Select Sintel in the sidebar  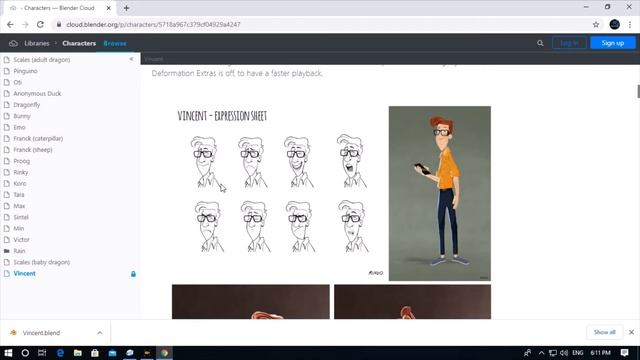pos(21,217)
